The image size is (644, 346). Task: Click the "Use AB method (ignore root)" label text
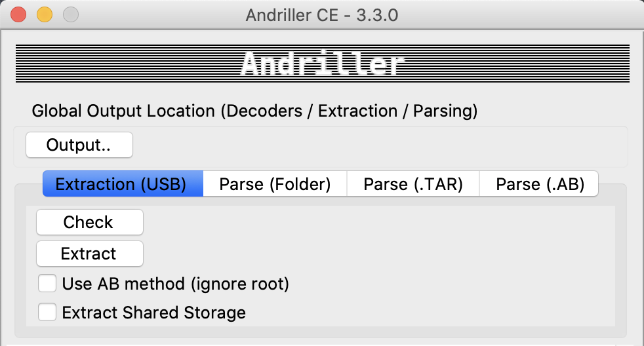175,284
